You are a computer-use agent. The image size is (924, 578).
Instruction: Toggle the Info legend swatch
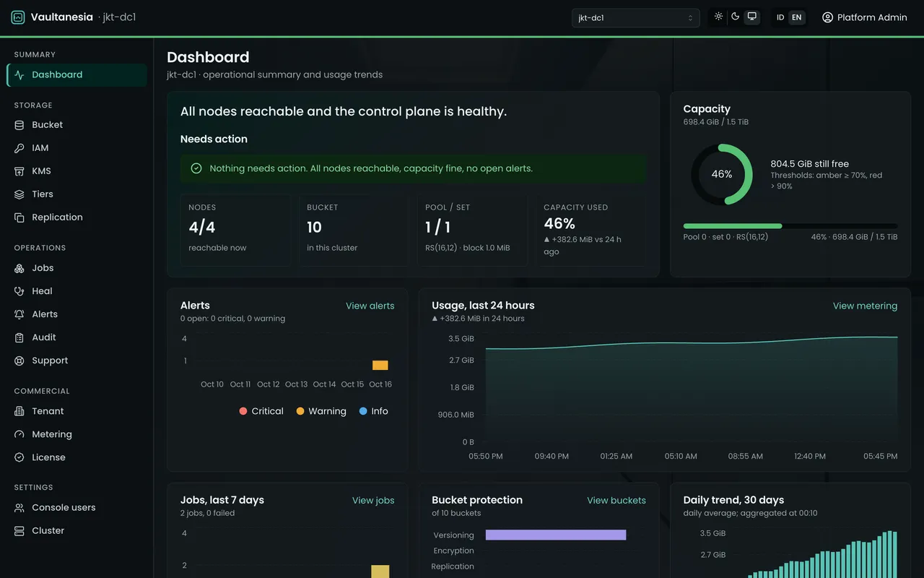[363, 411]
